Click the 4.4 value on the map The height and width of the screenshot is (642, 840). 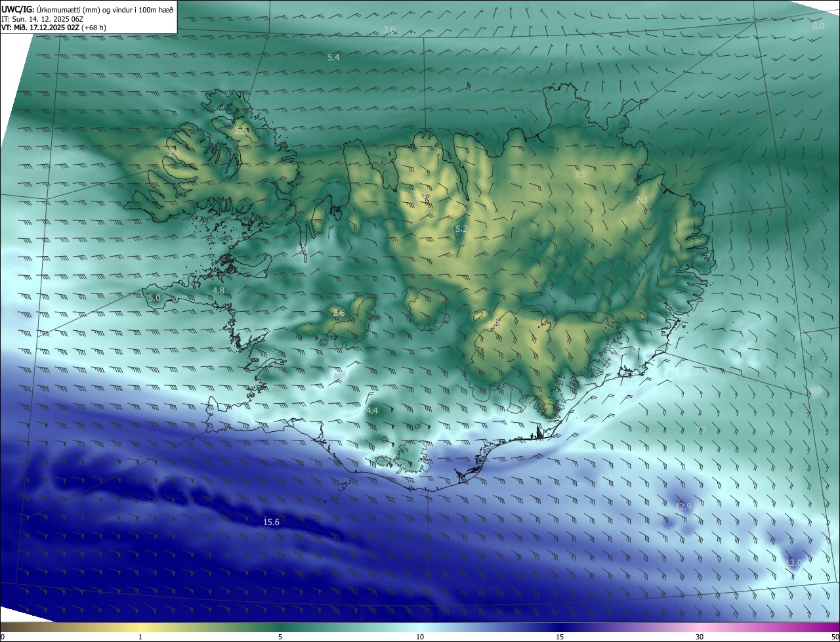(372, 410)
